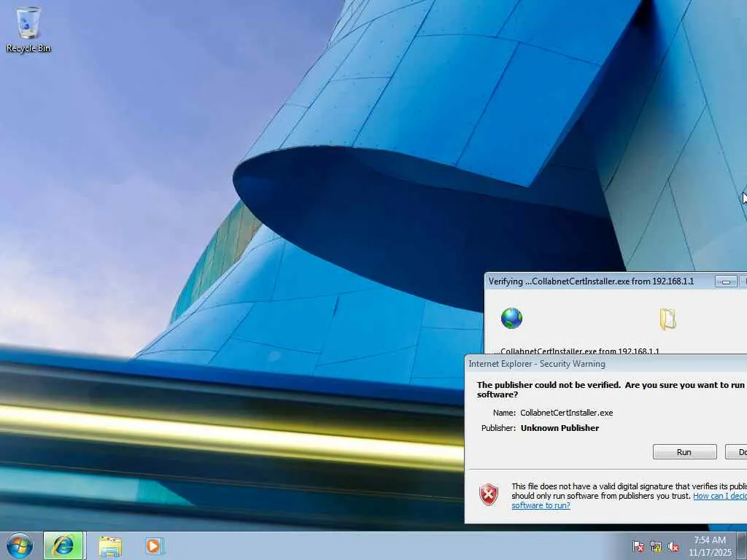This screenshot has height=560, width=747.
Task: Click Run in the Security Warning dialog
Action: coord(684,452)
